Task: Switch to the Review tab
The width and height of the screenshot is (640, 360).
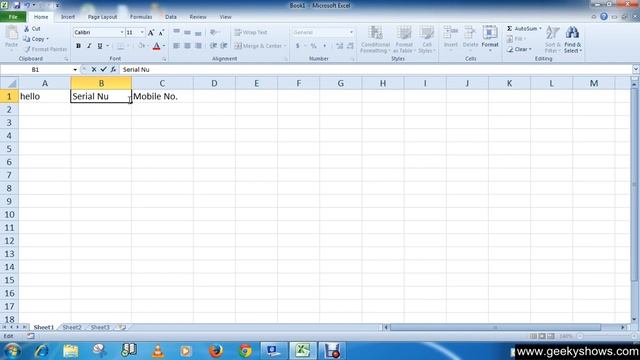Action: pyautogui.click(x=198, y=17)
